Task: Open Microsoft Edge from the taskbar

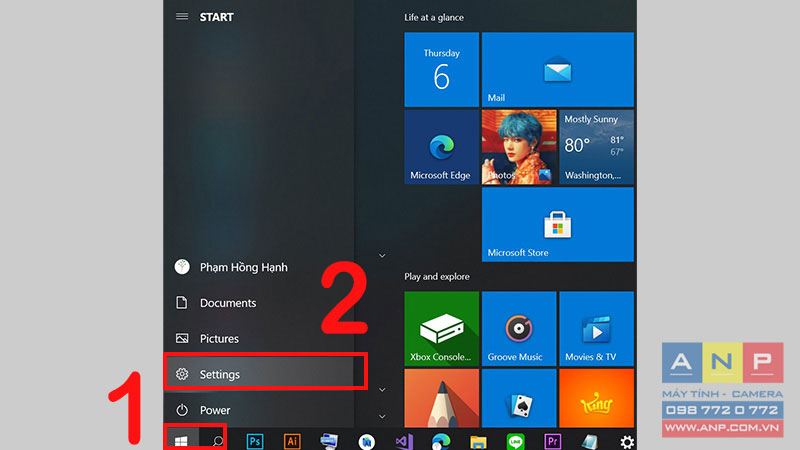Action: (x=440, y=441)
